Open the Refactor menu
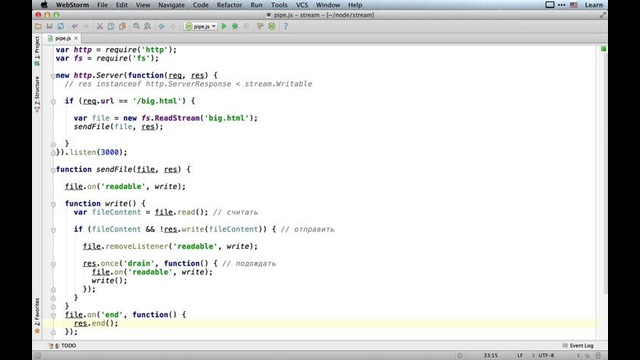Image resolution: width=640 pixels, height=360 pixels. point(229,5)
